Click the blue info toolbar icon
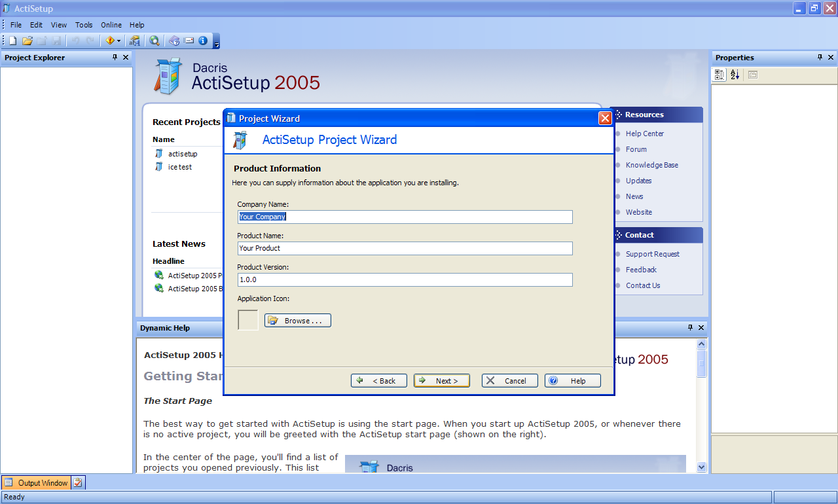The image size is (838, 504). coord(203,41)
